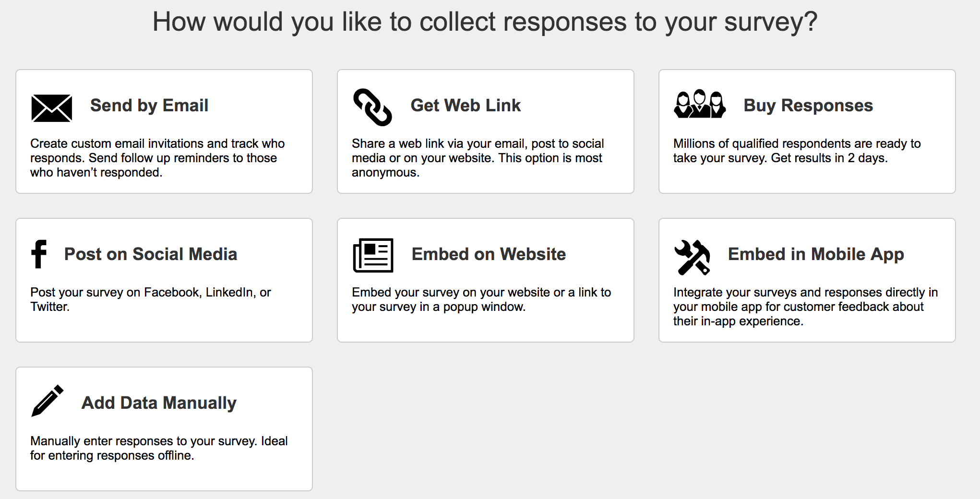Select Post on Social Media heading
Screen dimensions: 980x499
[151, 254]
